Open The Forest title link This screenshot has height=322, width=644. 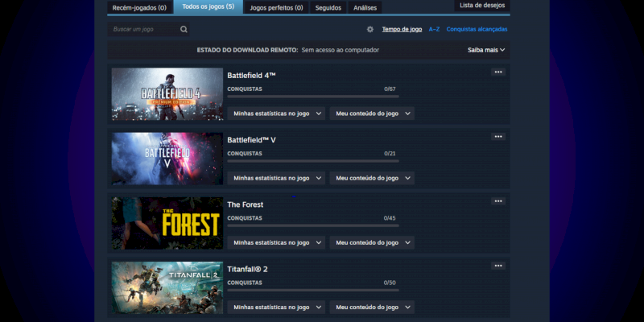246,204
